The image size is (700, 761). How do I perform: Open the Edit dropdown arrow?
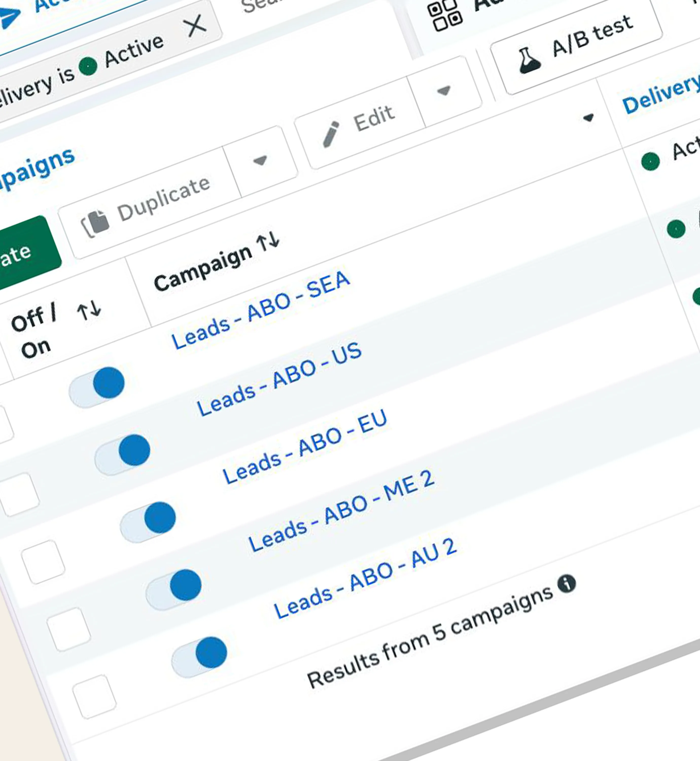point(444,91)
